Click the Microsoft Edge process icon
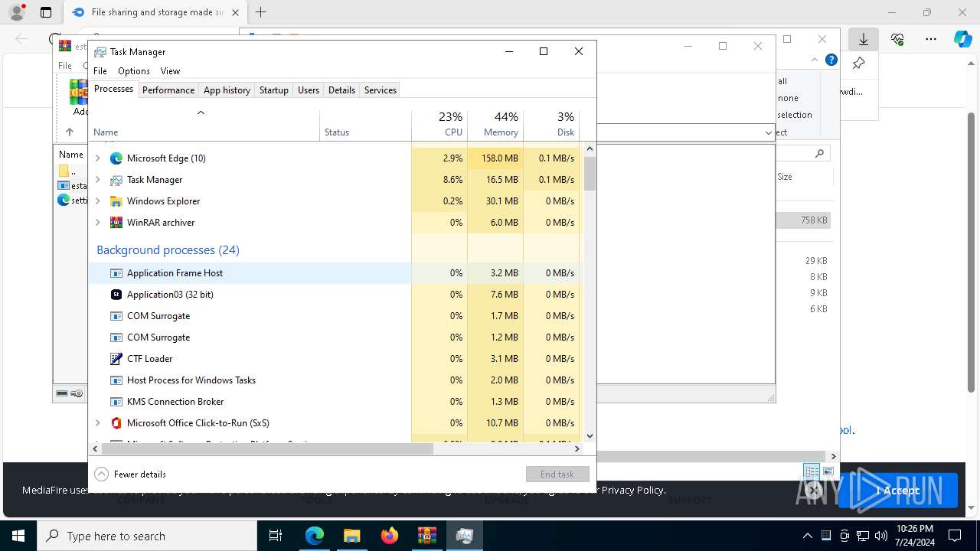Viewport: 980px width, 551px height. 116,158
